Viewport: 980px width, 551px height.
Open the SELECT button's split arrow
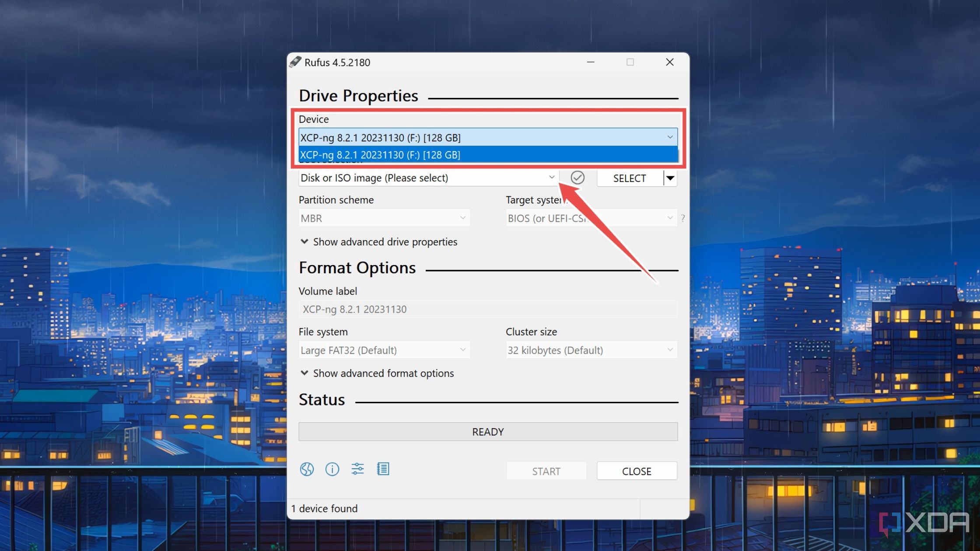point(670,178)
